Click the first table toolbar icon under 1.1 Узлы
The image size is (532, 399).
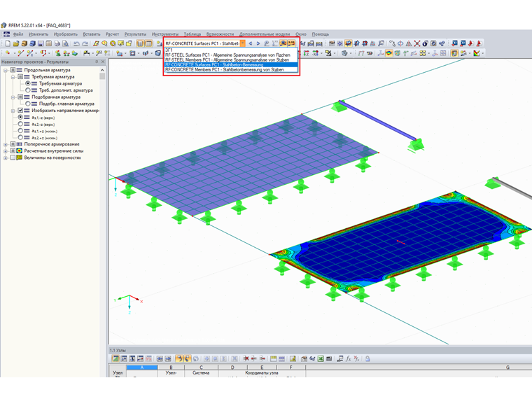pos(115,359)
